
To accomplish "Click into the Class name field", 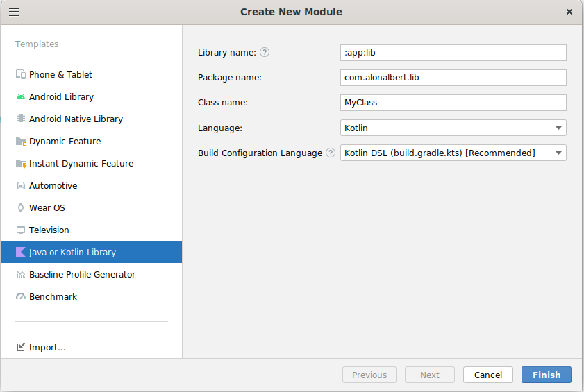I will (453, 103).
